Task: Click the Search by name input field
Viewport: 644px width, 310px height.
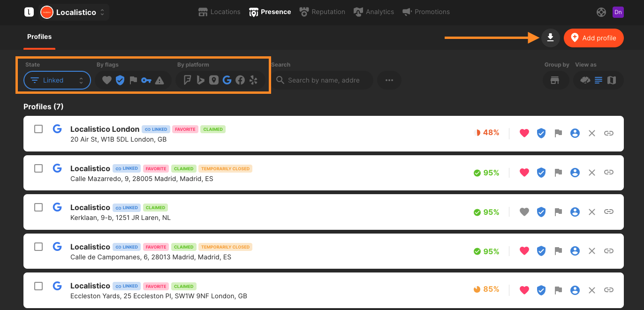Action: point(322,80)
